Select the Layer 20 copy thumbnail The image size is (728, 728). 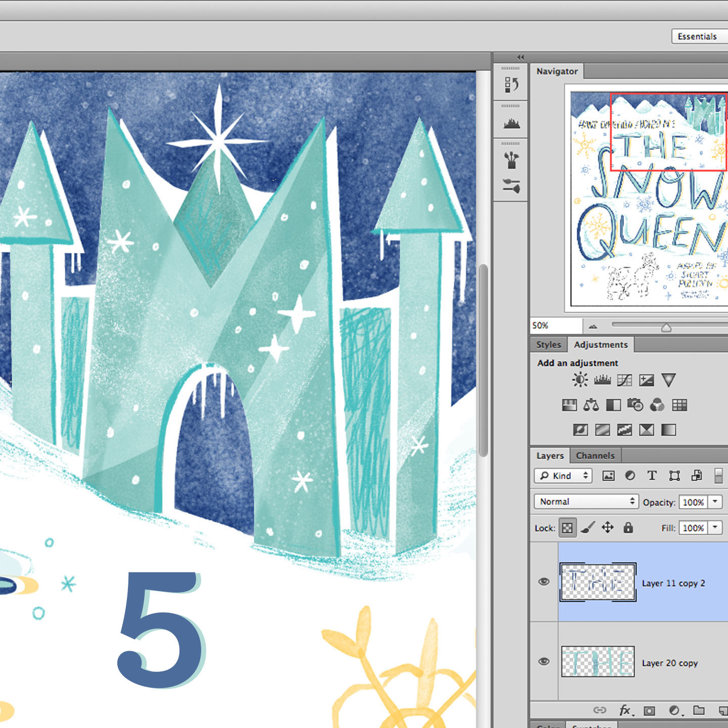click(598, 661)
